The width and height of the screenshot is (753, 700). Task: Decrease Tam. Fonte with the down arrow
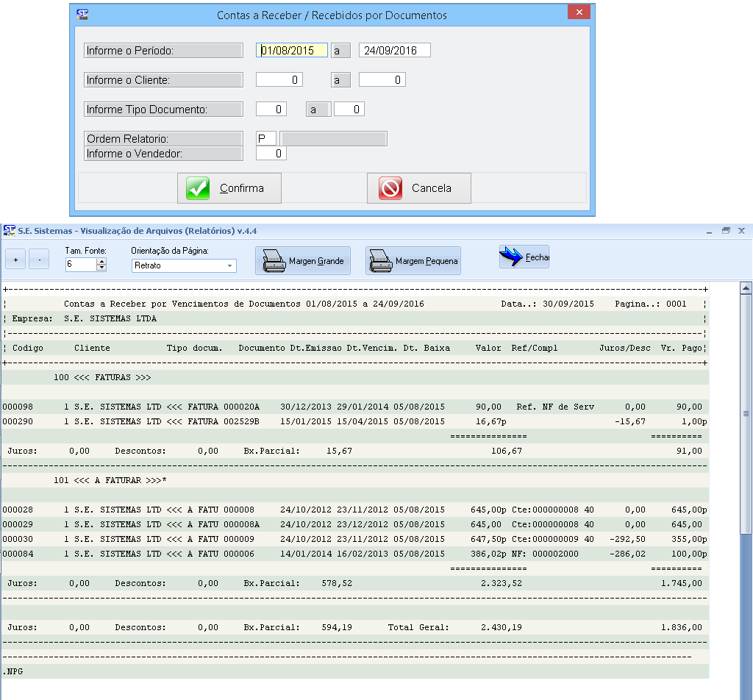pos(101,268)
